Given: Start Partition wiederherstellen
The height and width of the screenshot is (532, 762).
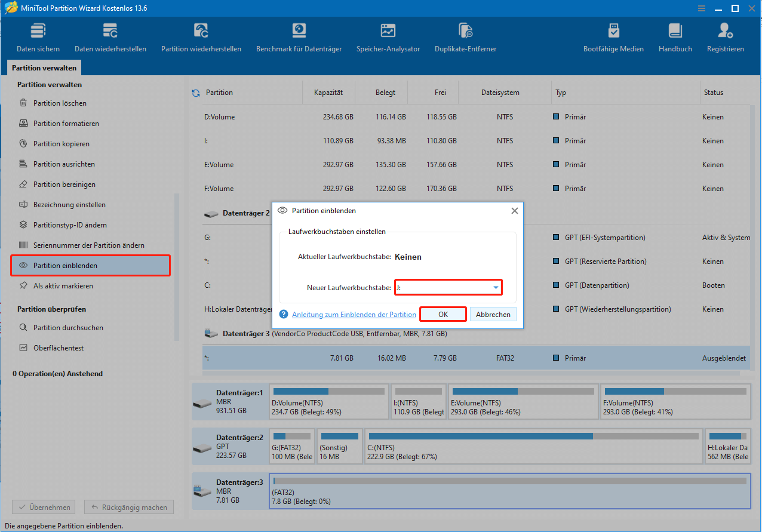Looking at the screenshot, I should click(x=201, y=36).
